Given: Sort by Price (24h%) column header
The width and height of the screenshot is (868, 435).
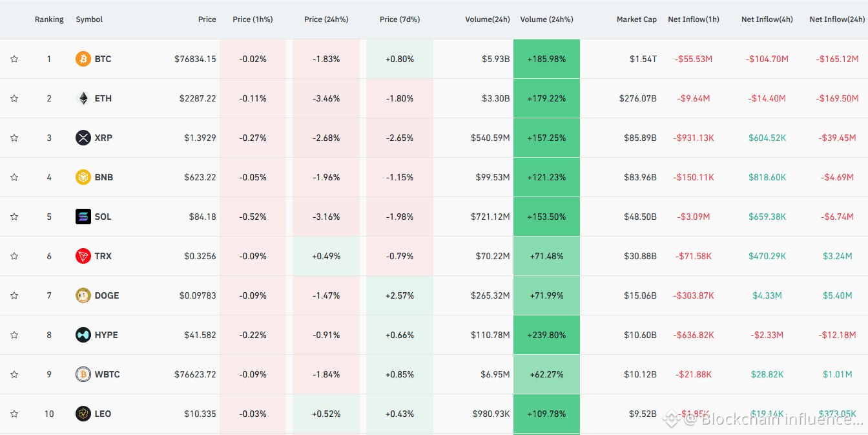Looking at the screenshot, I should click(326, 19).
